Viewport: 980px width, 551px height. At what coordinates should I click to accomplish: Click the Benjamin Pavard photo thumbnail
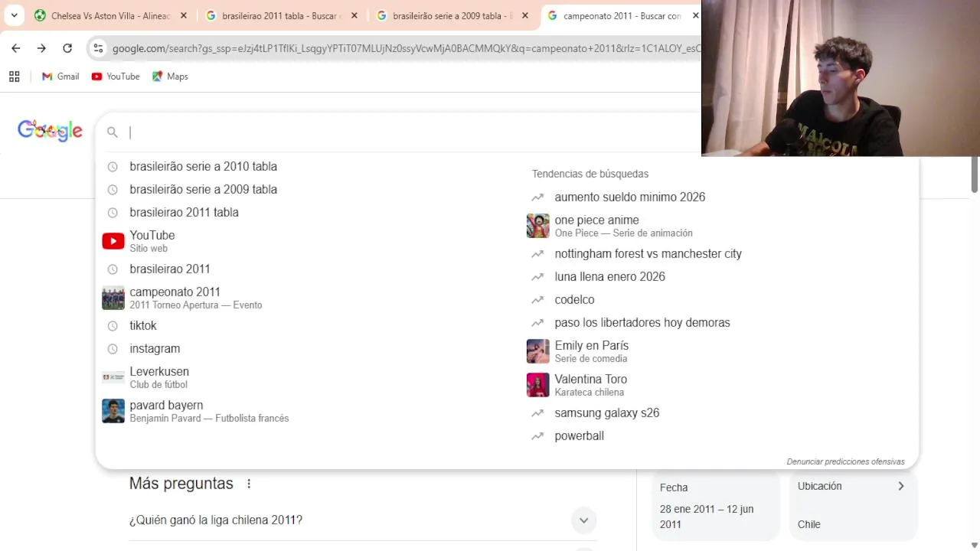(x=113, y=411)
